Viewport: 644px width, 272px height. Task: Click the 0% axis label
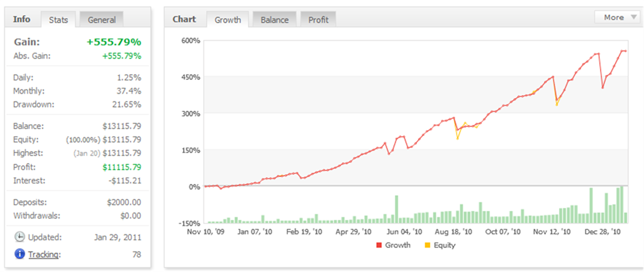pos(194,186)
